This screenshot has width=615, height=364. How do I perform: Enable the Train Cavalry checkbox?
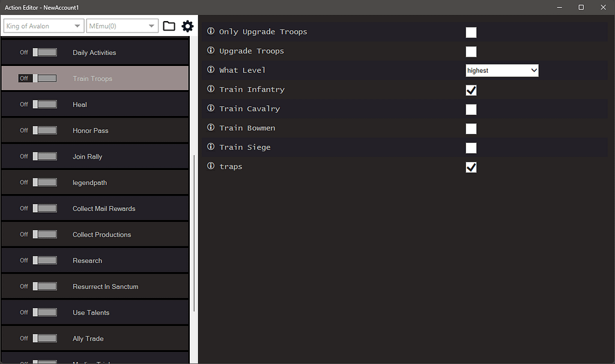coord(471,109)
